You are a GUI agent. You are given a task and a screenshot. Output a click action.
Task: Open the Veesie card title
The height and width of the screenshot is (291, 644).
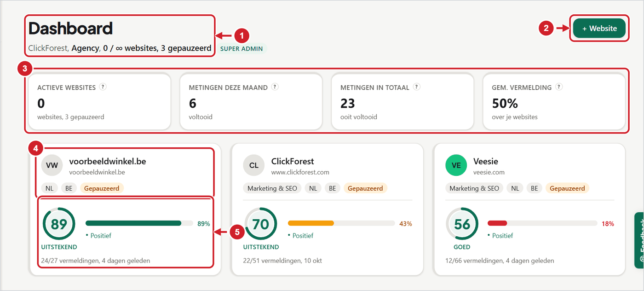pyautogui.click(x=486, y=161)
